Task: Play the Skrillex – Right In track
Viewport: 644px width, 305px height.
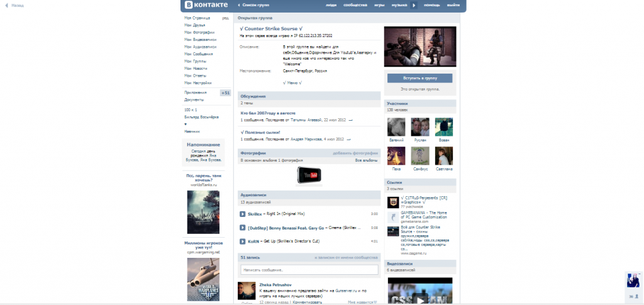Action: [x=243, y=214]
